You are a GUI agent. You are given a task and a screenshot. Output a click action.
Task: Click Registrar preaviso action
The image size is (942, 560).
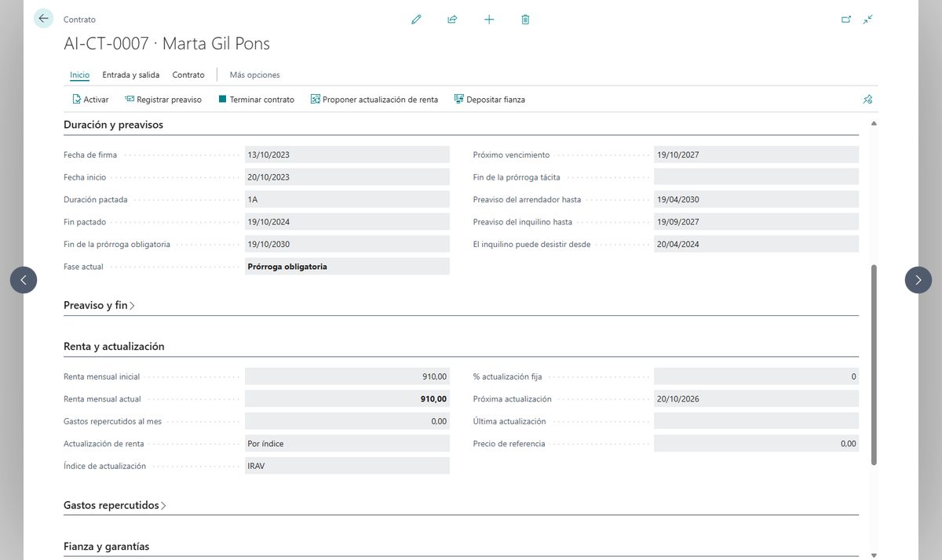pos(163,100)
